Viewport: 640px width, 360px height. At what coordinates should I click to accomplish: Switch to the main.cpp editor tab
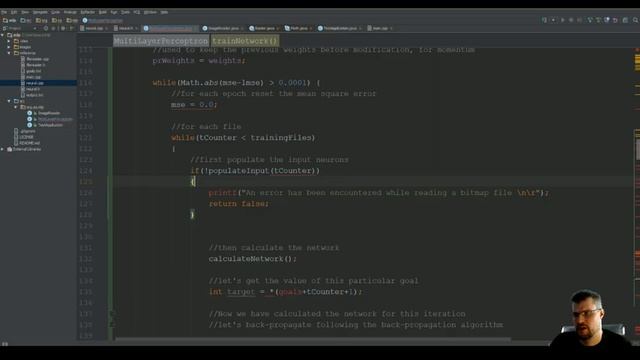point(380,28)
